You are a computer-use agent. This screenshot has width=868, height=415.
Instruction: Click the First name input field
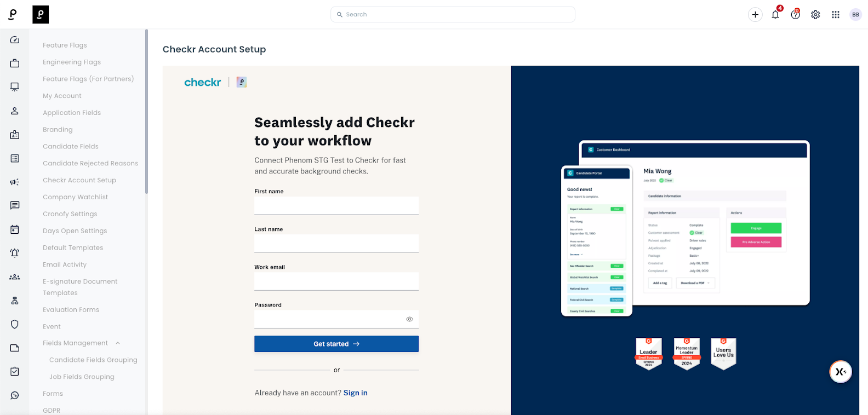(x=336, y=205)
